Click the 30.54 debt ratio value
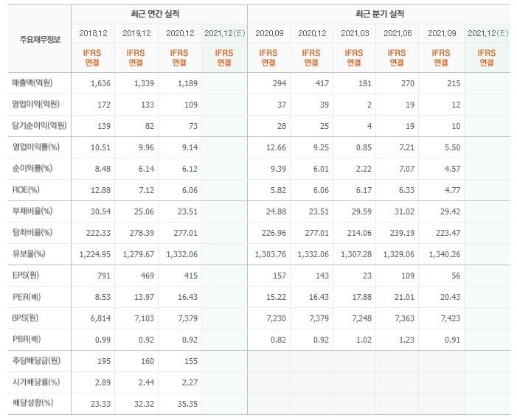 click(100, 211)
